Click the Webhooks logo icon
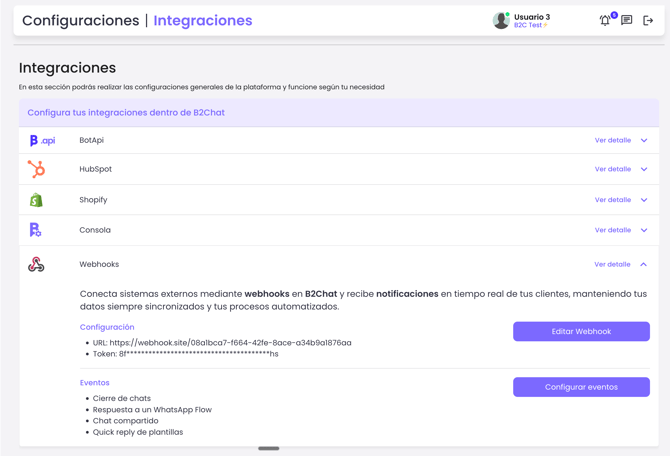670x456 pixels. coord(36,265)
